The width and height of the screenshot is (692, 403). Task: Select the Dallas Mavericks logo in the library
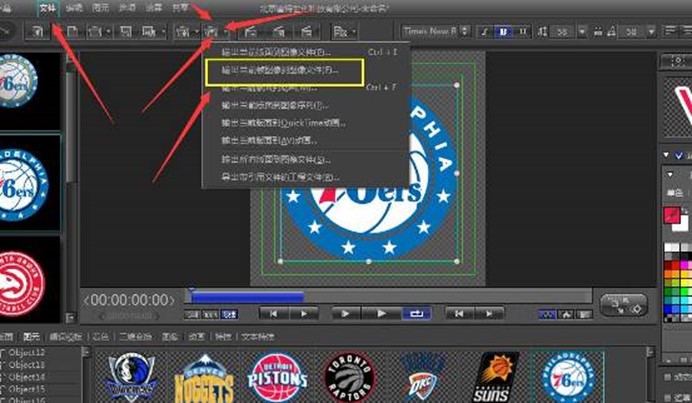131,377
